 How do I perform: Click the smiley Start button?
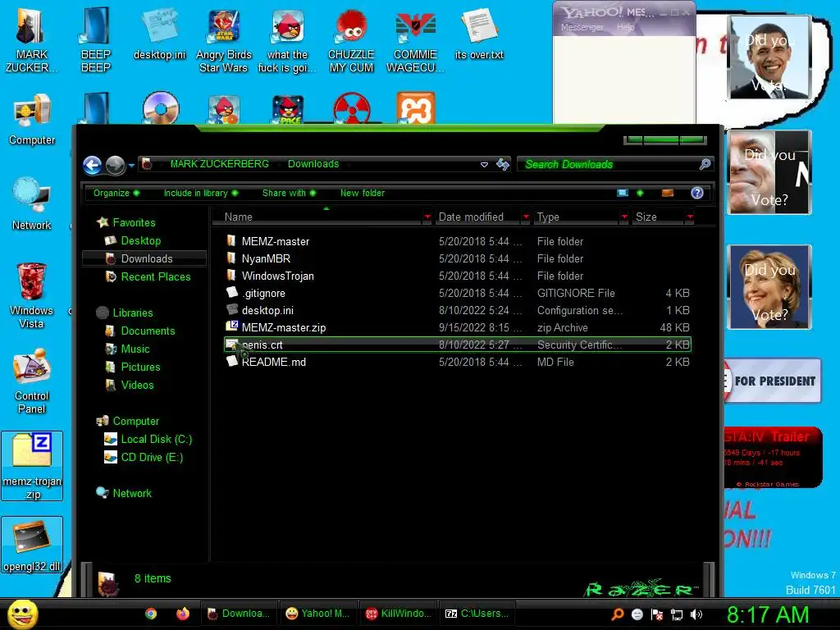(22, 614)
